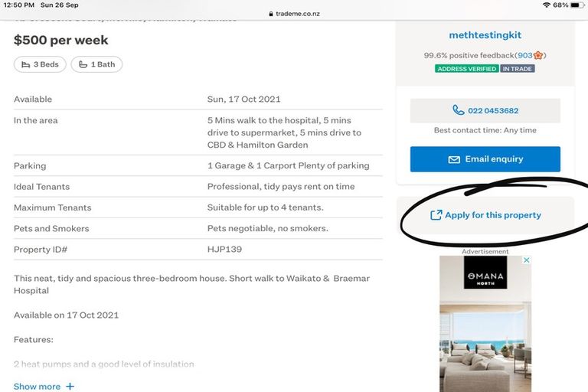Tap the bath icon in 1 Bath
This screenshot has width=588, height=392.
pos(83,64)
